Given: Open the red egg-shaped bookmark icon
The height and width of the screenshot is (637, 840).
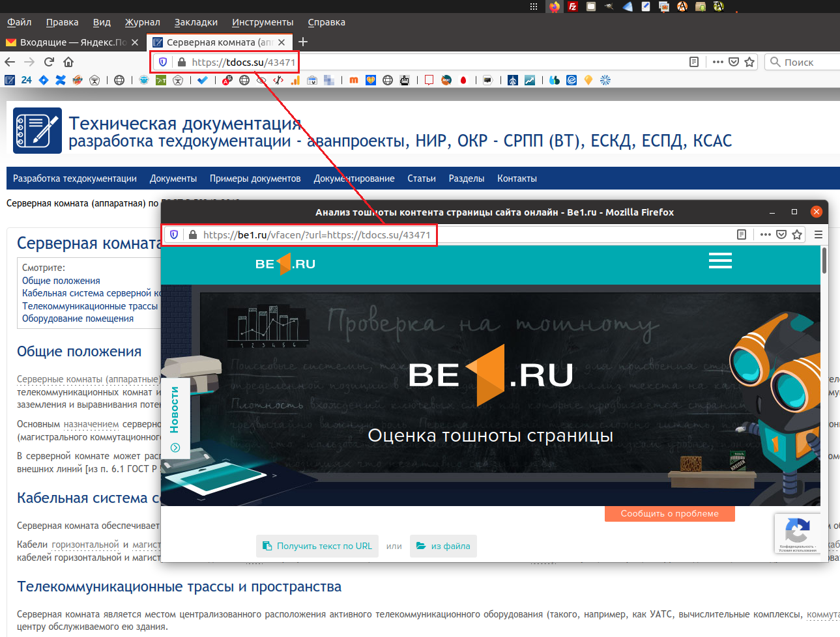Looking at the screenshot, I should pyautogui.click(x=463, y=80).
